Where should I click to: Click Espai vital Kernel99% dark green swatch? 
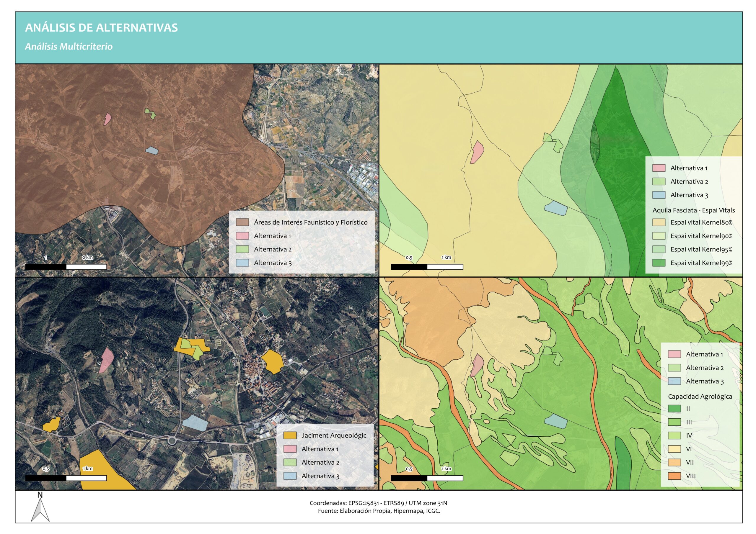point(659,263)
